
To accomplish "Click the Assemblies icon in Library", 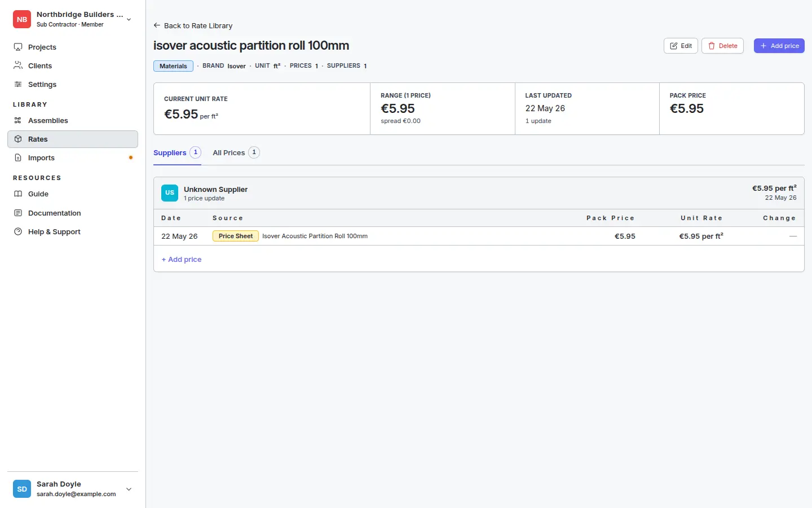I will (x=18, y=120).
